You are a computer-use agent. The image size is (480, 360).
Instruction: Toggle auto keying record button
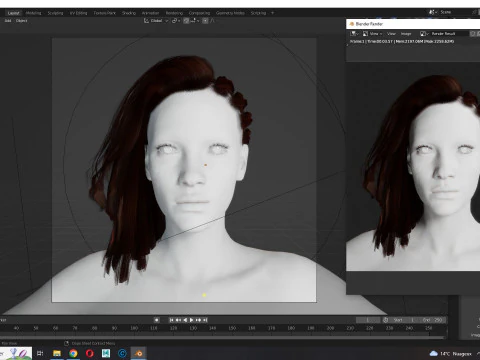(157, 320)
